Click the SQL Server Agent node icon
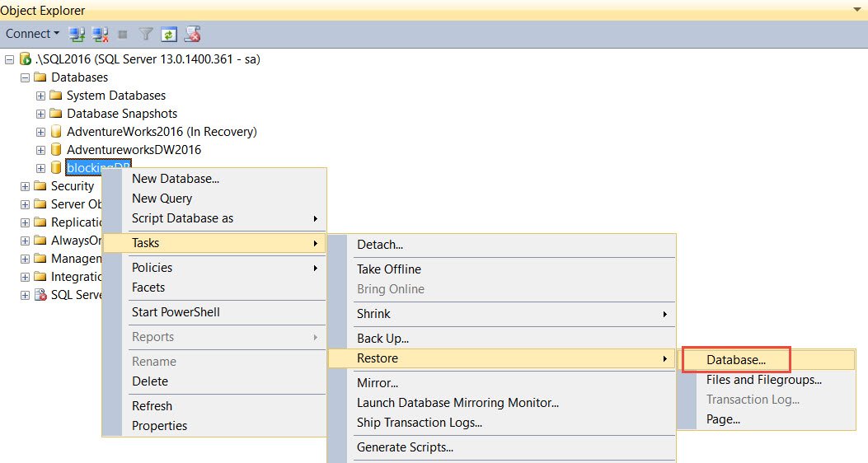Screen dimensions: 868x463 40,295
